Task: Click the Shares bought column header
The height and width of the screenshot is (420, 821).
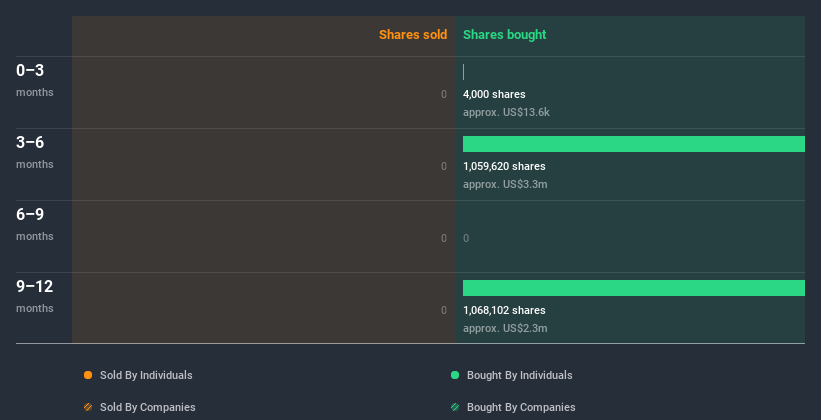Action: 505,35
